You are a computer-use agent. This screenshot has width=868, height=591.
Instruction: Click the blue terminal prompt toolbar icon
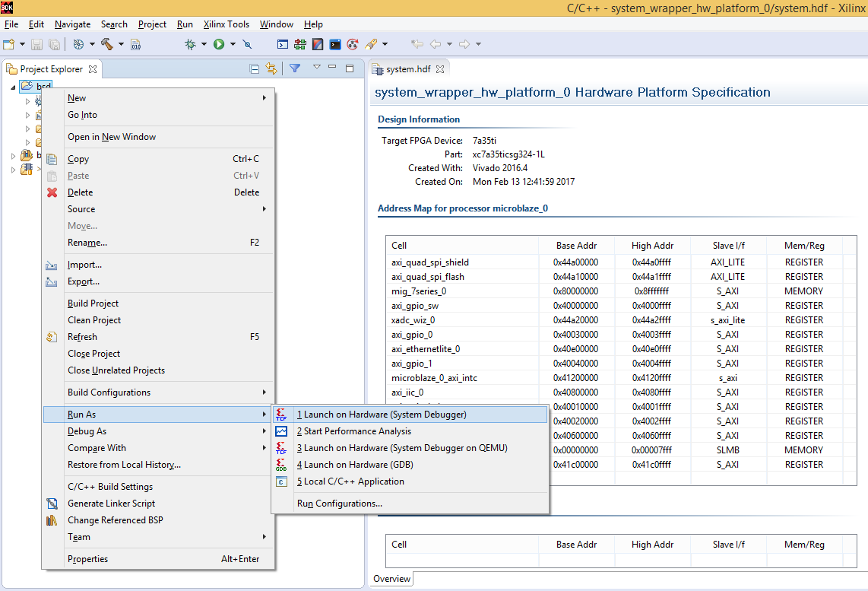pyautogui.click(x=282, y=44)
